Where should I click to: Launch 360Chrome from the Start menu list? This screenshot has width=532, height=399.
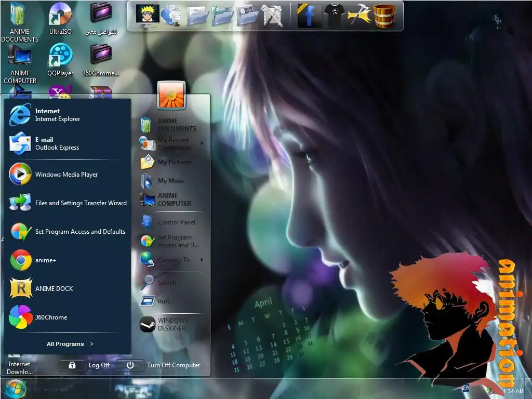point(67,317)
